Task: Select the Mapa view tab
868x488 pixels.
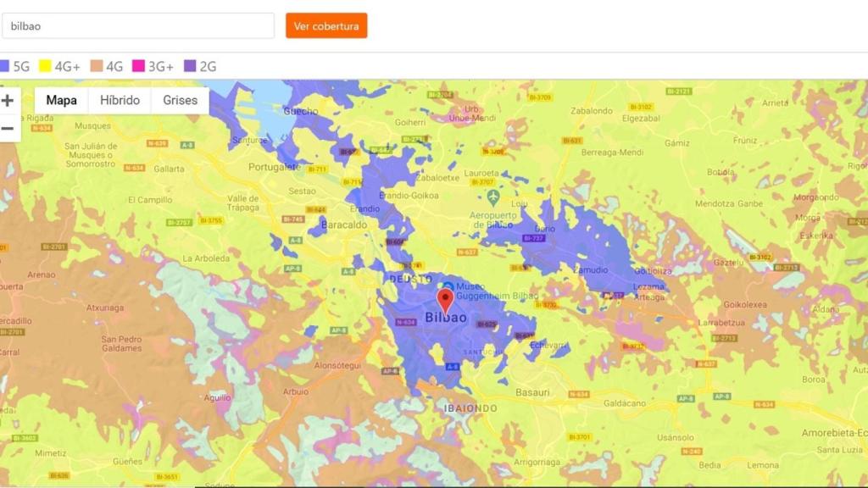Action: tap(60, 100)
